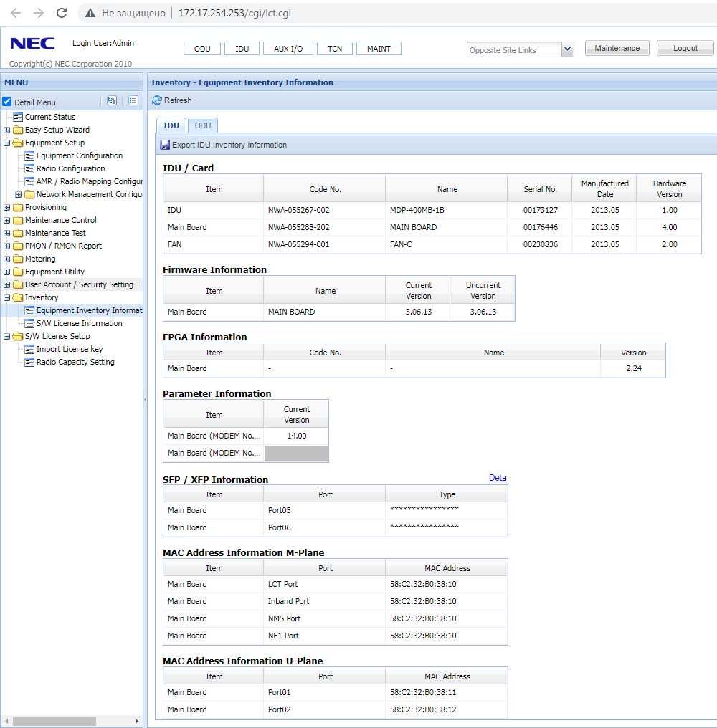Click the Maintenance button
Viewport: 717px width, 728px height.
pyautogui.click(x=617, y=48)
